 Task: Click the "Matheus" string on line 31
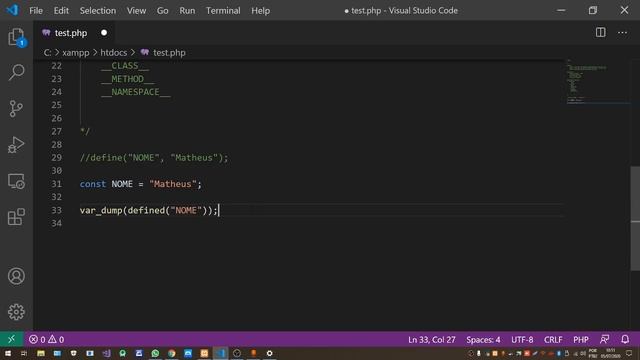coord(173,184)
